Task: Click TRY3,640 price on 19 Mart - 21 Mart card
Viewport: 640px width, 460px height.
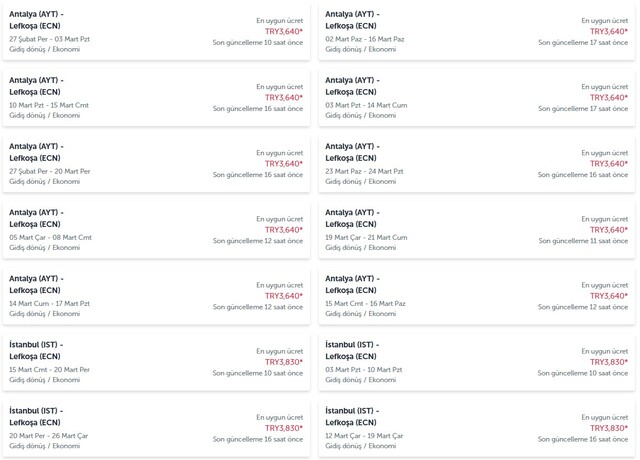Action: [x=609, y=229]
